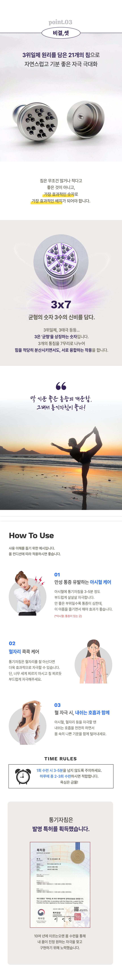122x980 pixels.
Task: Click the woman with shoulder pain image
Action: tap(27, 593)
